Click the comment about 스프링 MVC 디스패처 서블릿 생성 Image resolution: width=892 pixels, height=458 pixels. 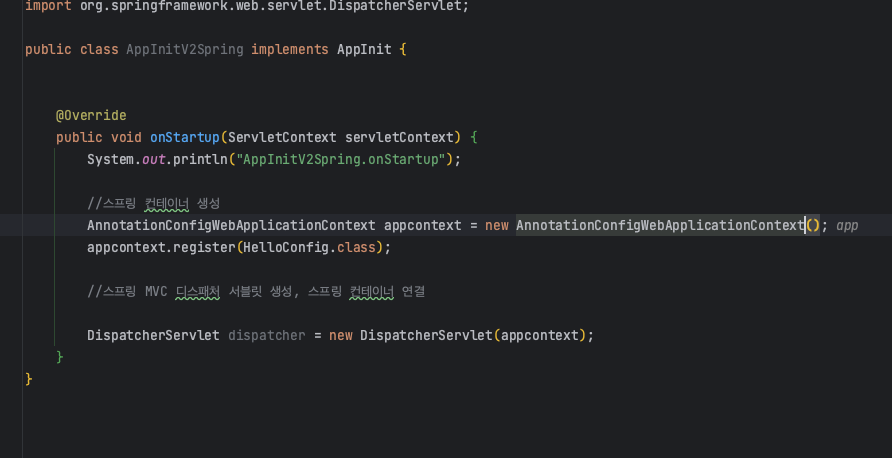click(x=256, y=292)
